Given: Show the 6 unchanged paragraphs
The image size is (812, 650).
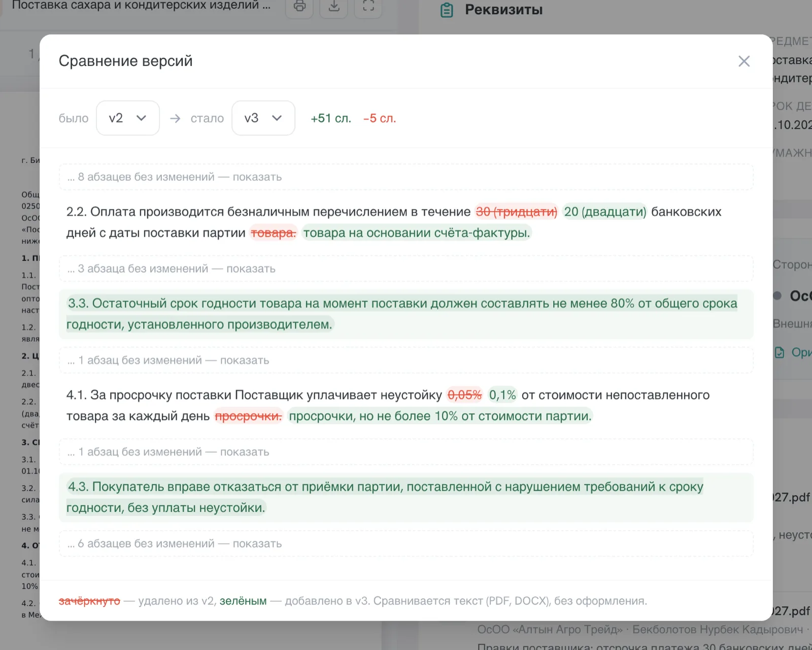Looking at the screenshot, I should click(406, 543).
